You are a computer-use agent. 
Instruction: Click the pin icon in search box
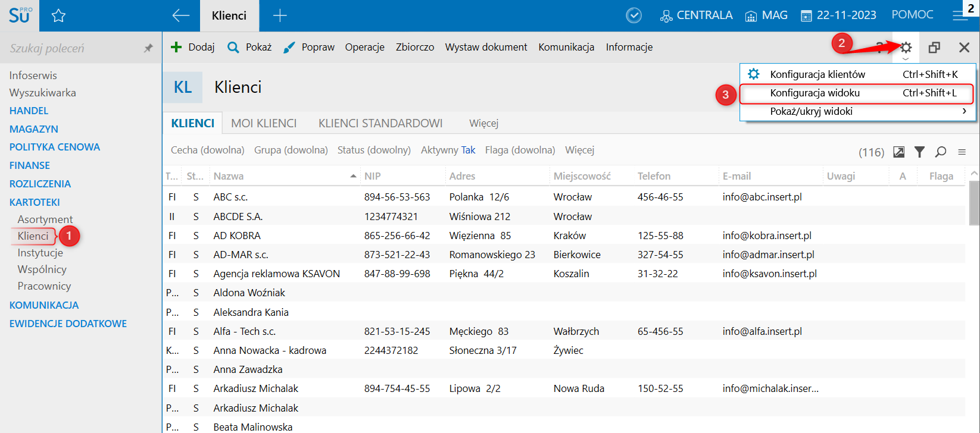click(x=148, y=48)
